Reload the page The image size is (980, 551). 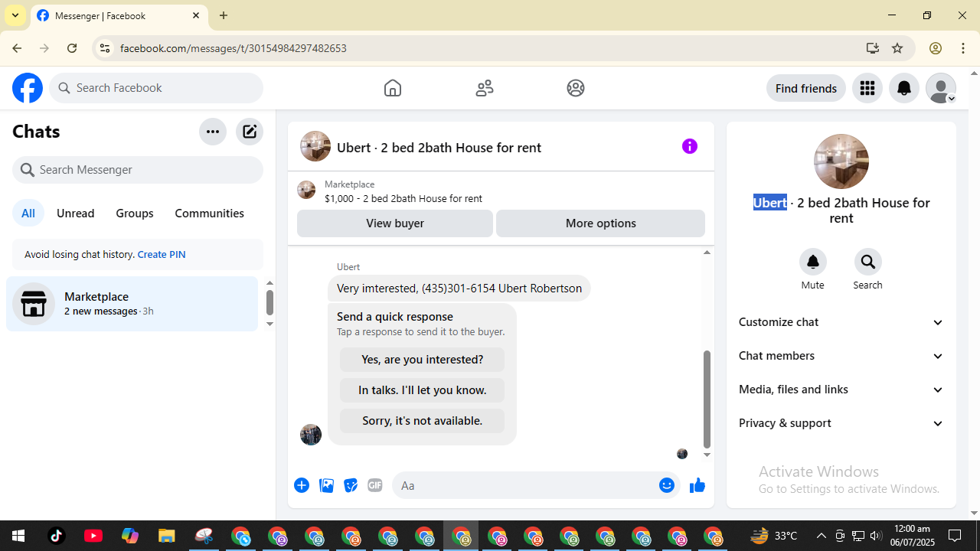click(x=72, y=48)
